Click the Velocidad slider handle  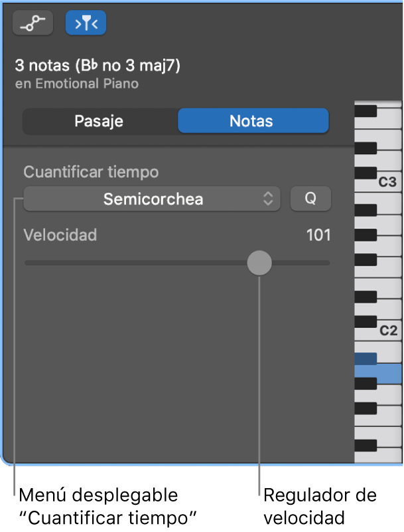point(259,263)
